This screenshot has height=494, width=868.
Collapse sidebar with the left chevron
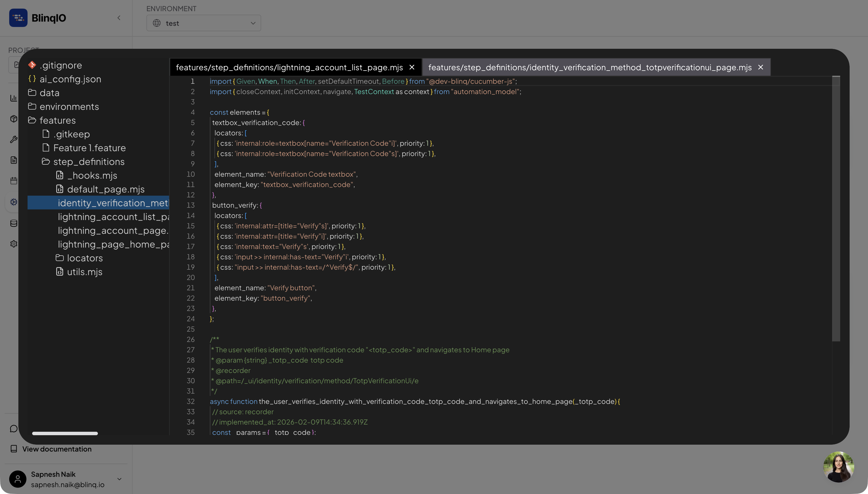[x=119, y=18]
